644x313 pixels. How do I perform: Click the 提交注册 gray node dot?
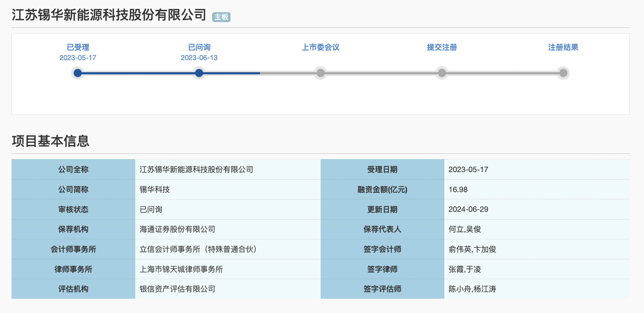(441, 73)
